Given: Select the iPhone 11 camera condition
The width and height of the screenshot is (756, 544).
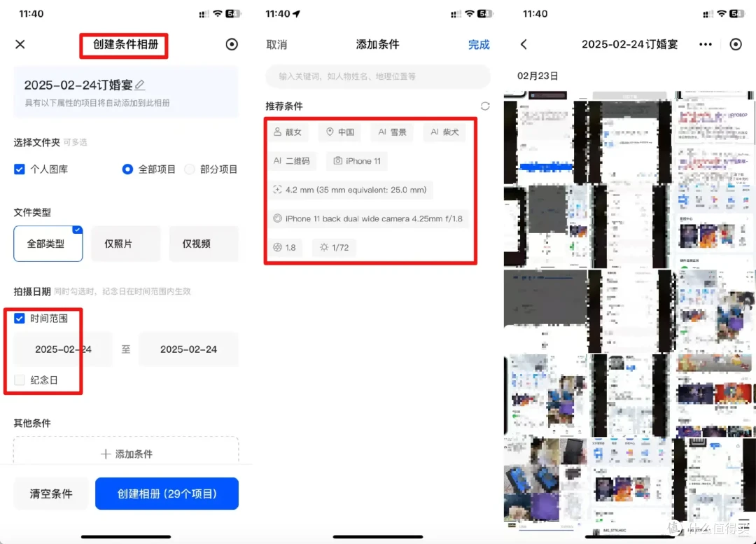Looking at the screenshot, I should click(x=357, y=161).
